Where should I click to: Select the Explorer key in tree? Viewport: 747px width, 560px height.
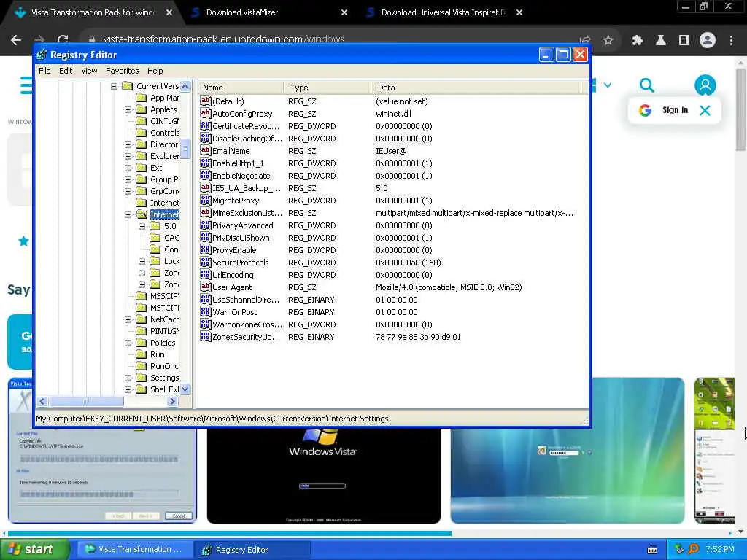[x=164, y=156]
